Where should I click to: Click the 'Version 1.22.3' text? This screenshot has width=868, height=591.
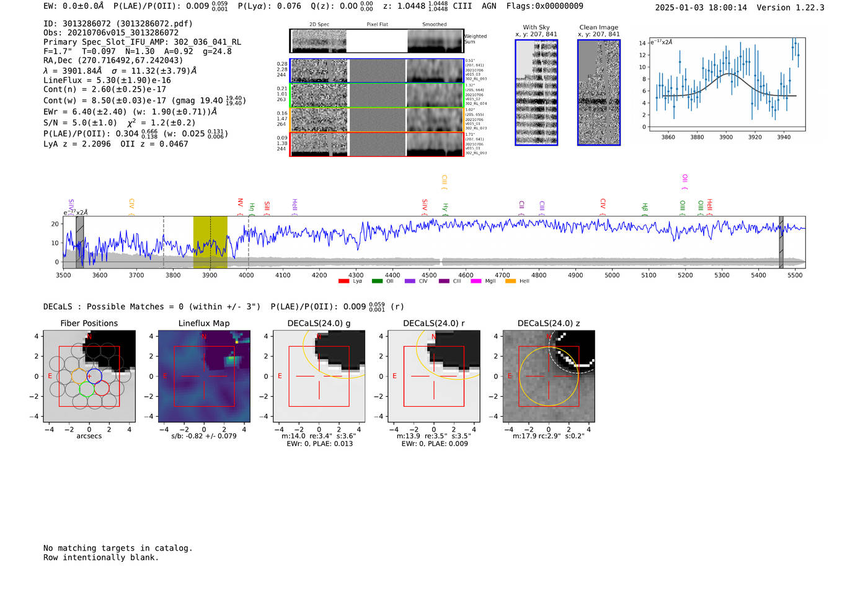click(x=790, y=7)
